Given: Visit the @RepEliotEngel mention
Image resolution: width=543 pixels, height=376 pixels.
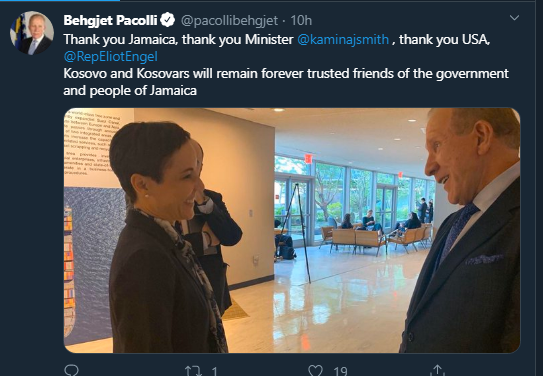Looking at the screenshot, I should tap(110, 56).
